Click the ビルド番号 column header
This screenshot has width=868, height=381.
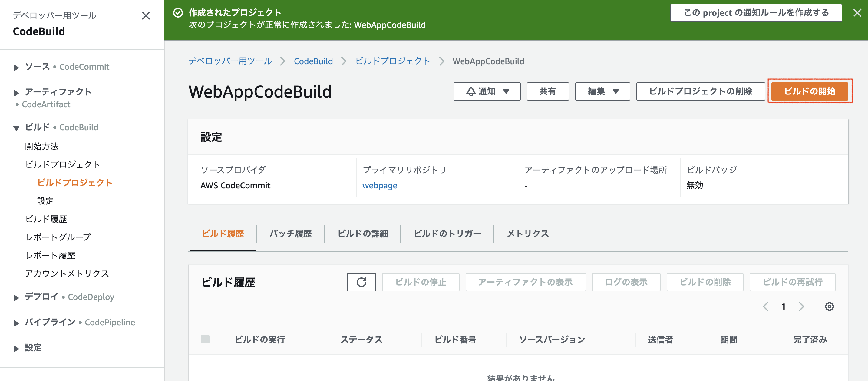point(455,340)
